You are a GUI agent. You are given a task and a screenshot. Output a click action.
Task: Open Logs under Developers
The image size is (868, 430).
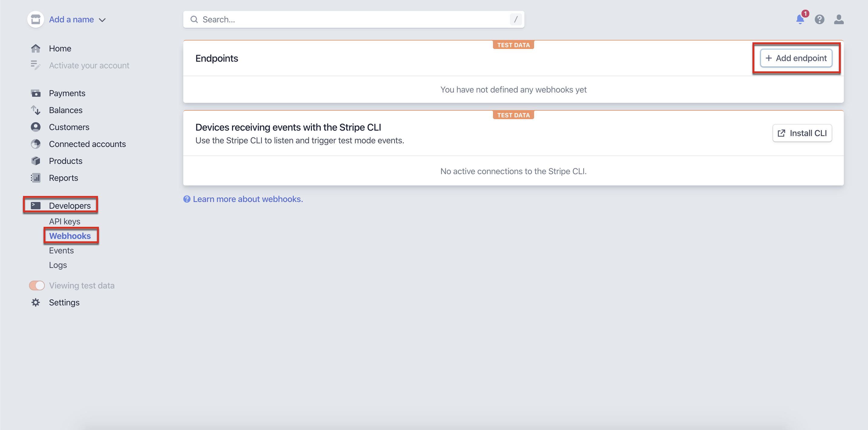click(x=58, y=265)
